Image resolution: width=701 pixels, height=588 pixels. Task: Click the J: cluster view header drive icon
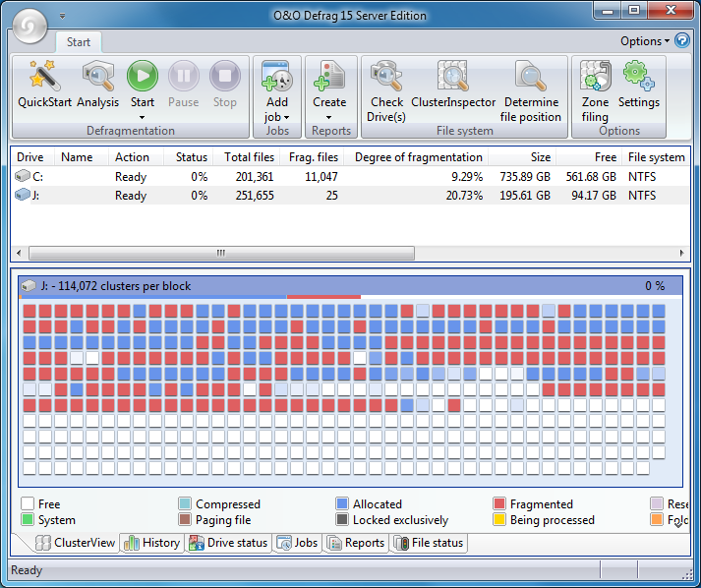point(29,285)
